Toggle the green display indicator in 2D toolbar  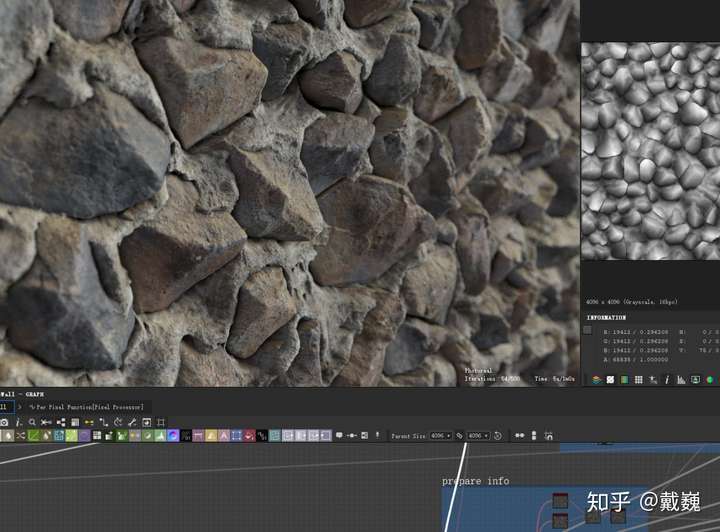(x=710, y=380)
